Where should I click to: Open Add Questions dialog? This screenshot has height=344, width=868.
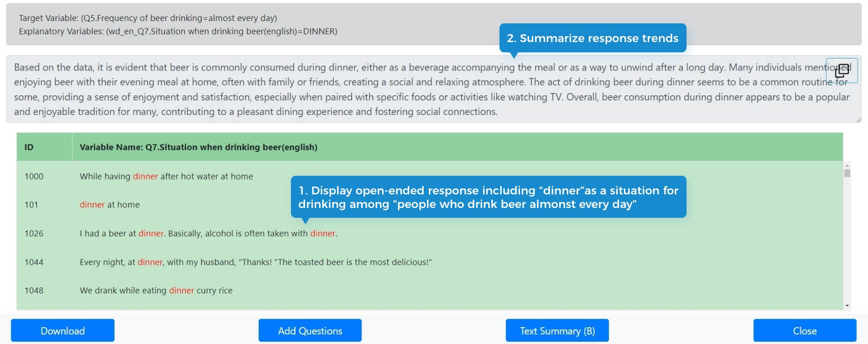click(x=310, y=330)
